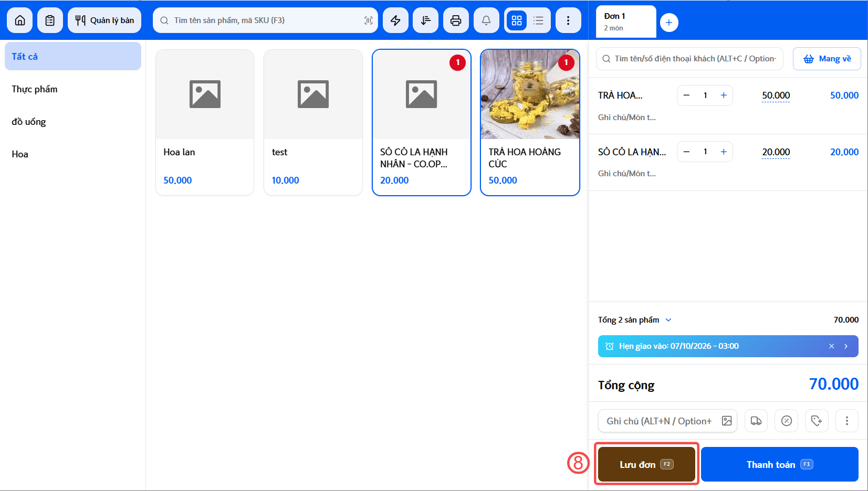Click the lightning quick action icon
Screen dimensions: 868x491
tap(395, 20)
